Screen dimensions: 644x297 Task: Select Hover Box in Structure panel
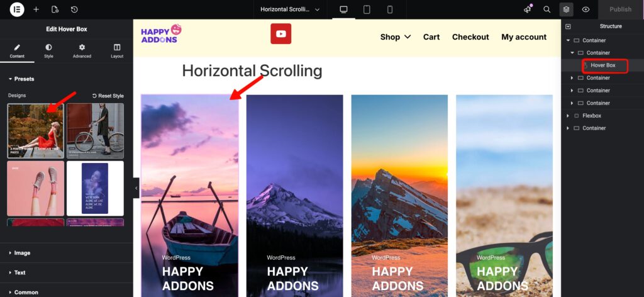[602, 65]
